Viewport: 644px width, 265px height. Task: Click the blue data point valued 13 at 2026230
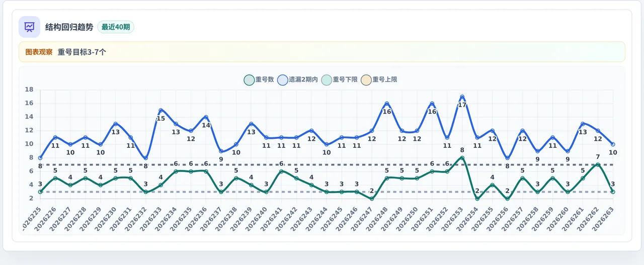[x=116, y=124]
